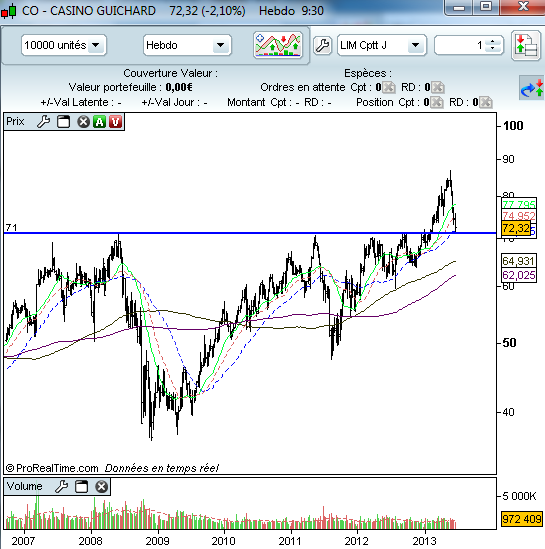Viewport: 545px width, 549px height.
Task: Close RD position with the X icon
Action: [485, 102]
